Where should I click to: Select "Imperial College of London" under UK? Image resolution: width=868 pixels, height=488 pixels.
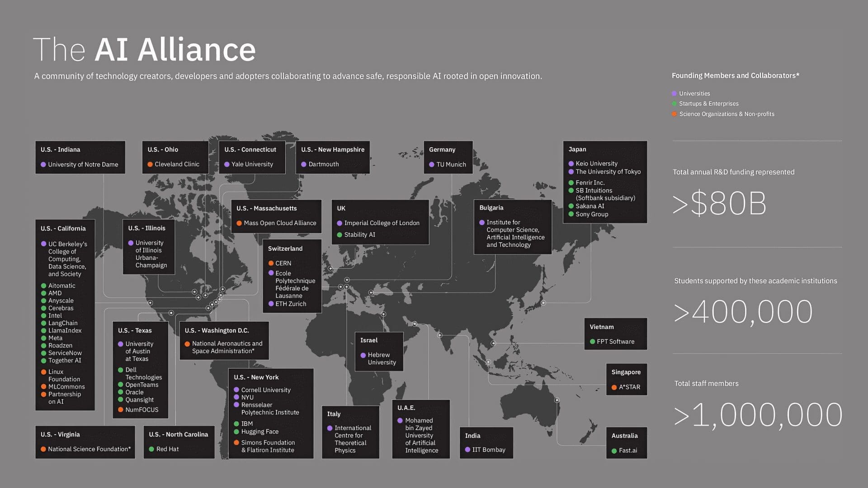382,223
